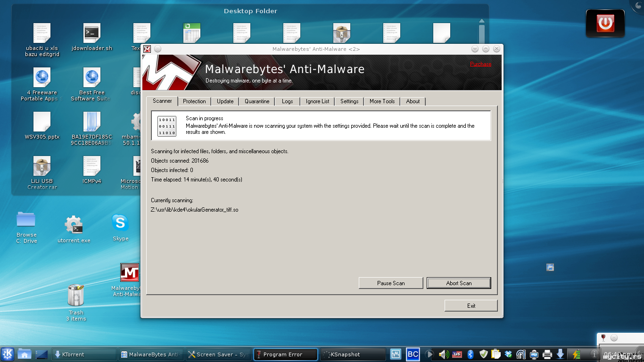Click the red power button widget

tap(605, 23)
